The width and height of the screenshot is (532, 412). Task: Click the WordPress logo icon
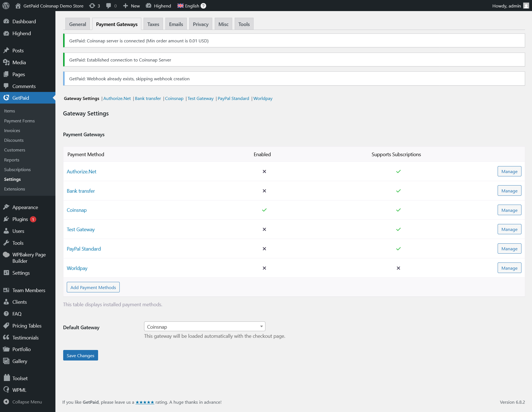(x=6, y=6)
